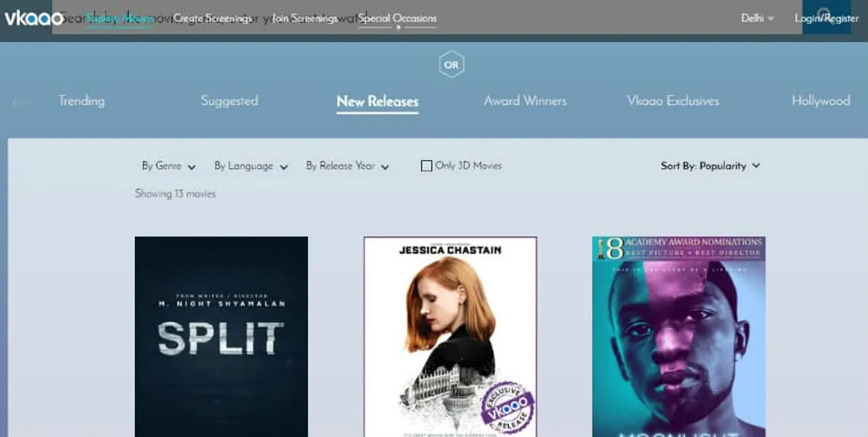Open the Jessica Chastain movie poster
The height and width of the screenshot is (437, 868).
450,337
